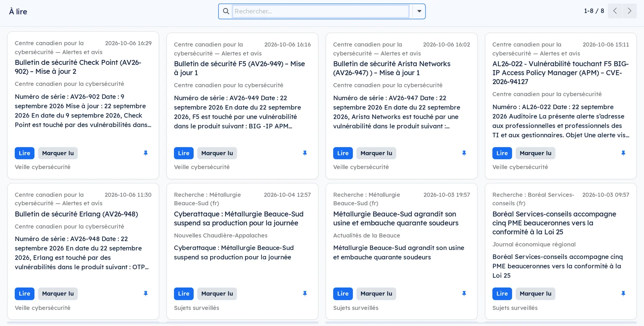Mark the Boréal Loi 25 article as read
Image resolution: width=644 pixels, height=326 pixels.
[535, 294]
